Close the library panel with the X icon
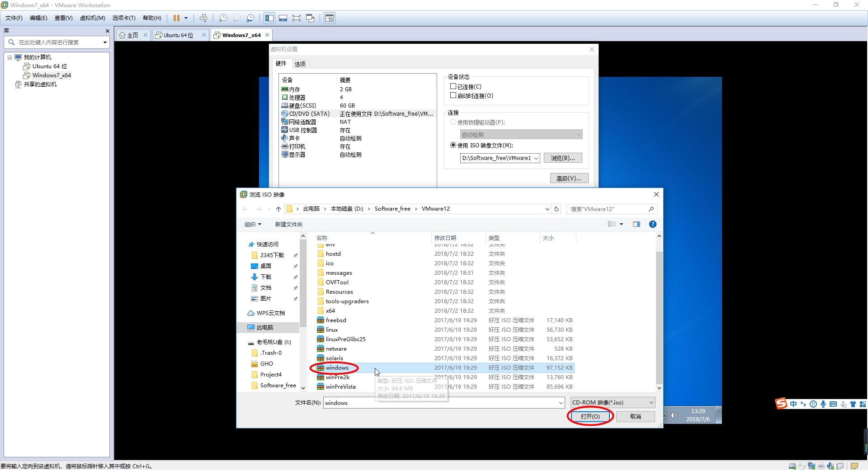Image resolution: width=868 pixels, height=470 pixels. pyautogui.click(x=107, y=31)
